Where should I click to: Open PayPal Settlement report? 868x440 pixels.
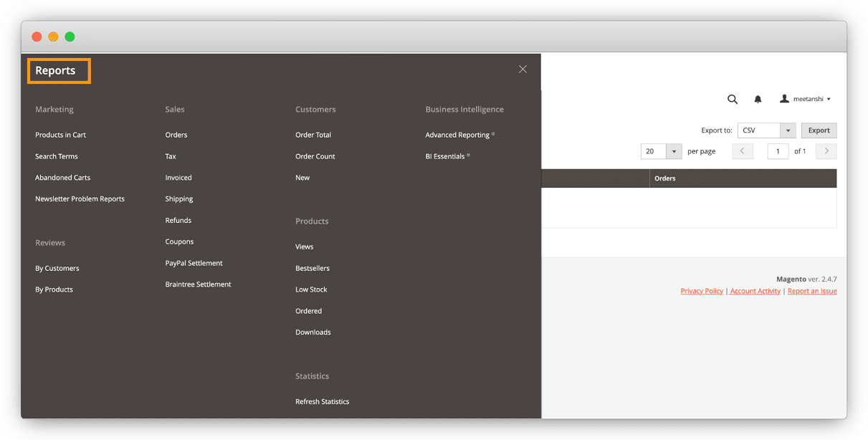tap(194, 263)
